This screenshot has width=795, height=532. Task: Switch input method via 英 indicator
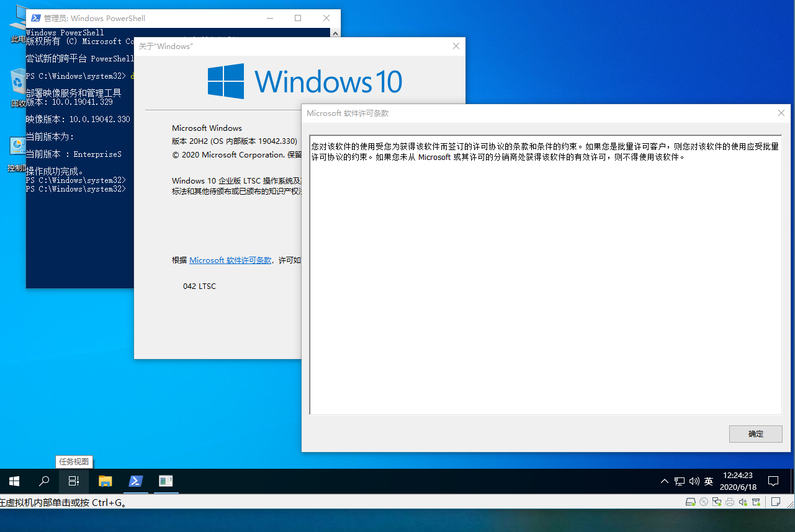(x=709, y=481)
